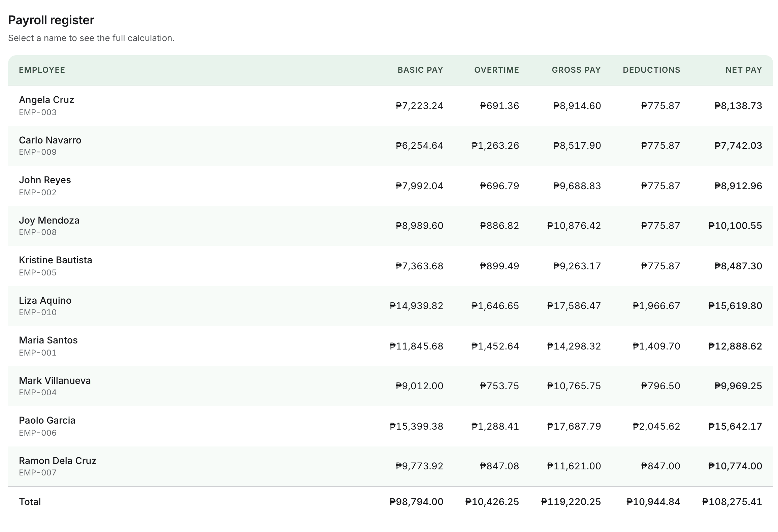
Task: Click Paolo Garcia's deductions ₱2,045.62
Action: point(656,427)
